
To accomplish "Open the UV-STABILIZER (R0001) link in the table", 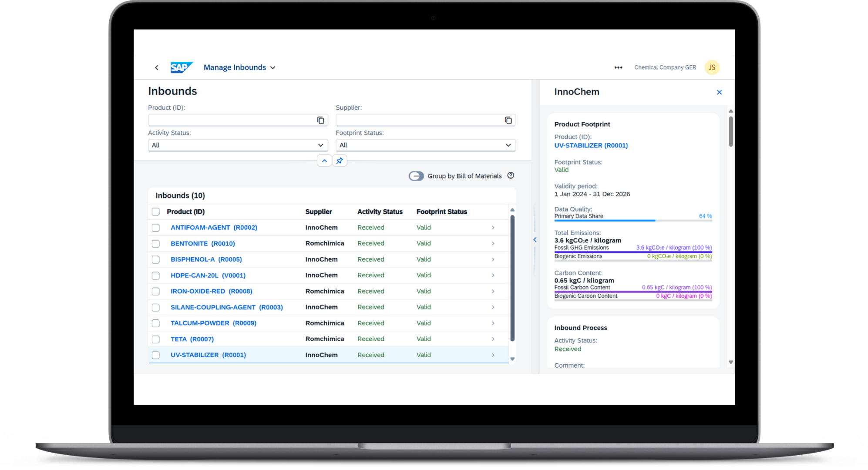I will [208, 355].
